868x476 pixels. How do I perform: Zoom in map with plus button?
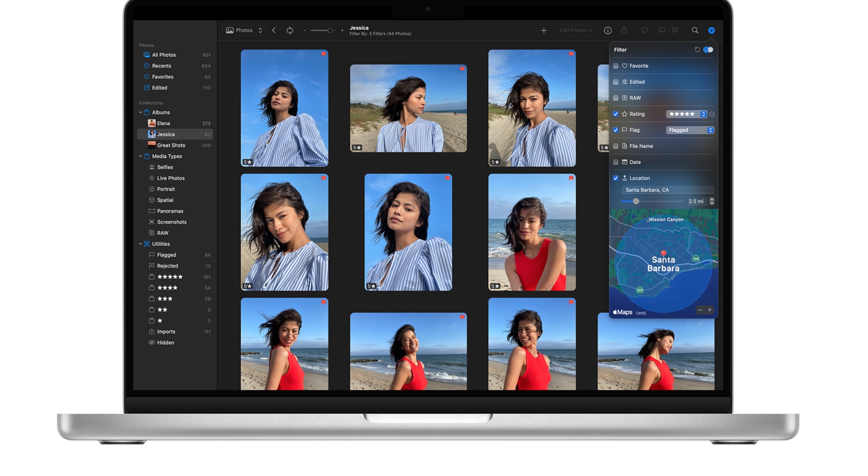[x=710, y=310]
